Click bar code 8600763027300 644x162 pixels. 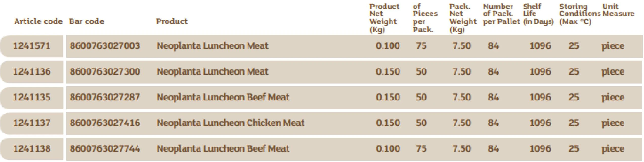(x=105, y=72)
